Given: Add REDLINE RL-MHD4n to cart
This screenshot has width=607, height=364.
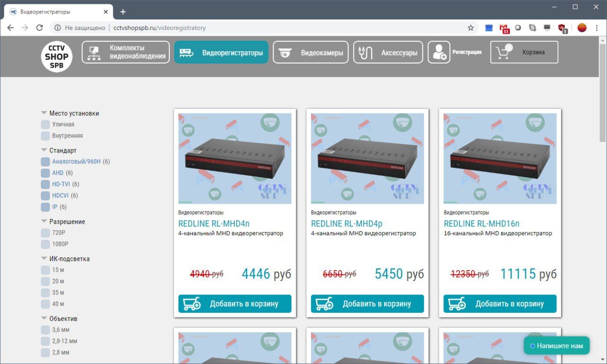Looking at the screenshot, I should pyautogui.click(x=235, y=304).
